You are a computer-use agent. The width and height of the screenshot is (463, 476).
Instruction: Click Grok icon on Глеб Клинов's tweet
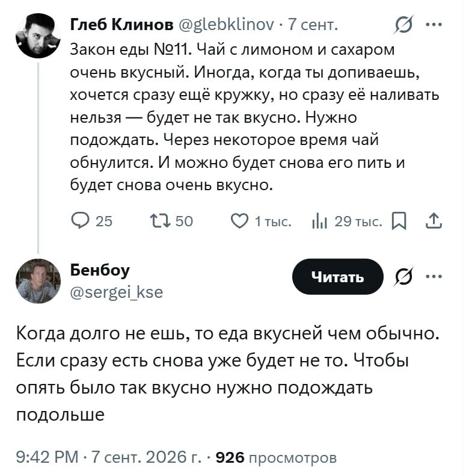click(x=404, y=24)
